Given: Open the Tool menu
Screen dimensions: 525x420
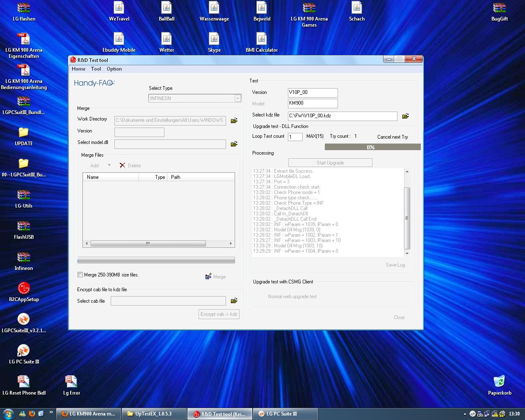Looking at the screenshot, I should [96, 69].
